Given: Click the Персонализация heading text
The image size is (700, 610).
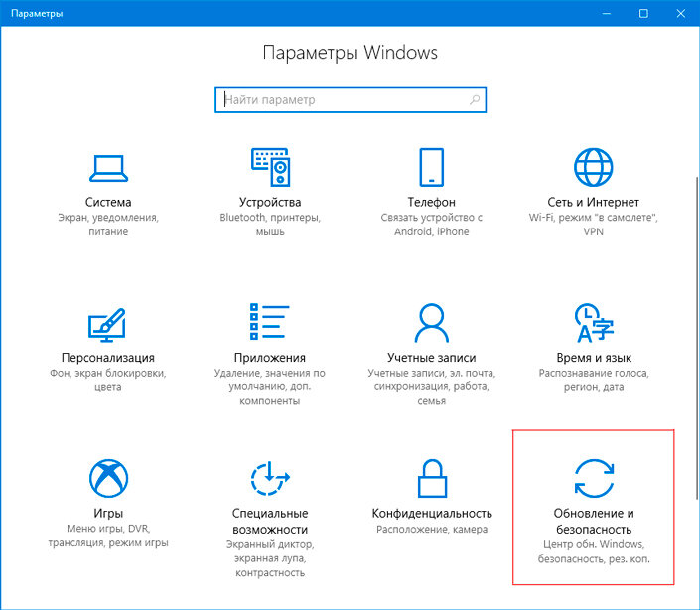Looking at the screenshot, I should coord(108,358).
